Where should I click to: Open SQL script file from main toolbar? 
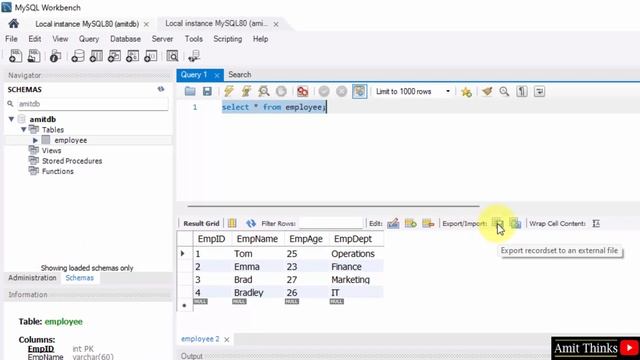[x=34, y=56]
